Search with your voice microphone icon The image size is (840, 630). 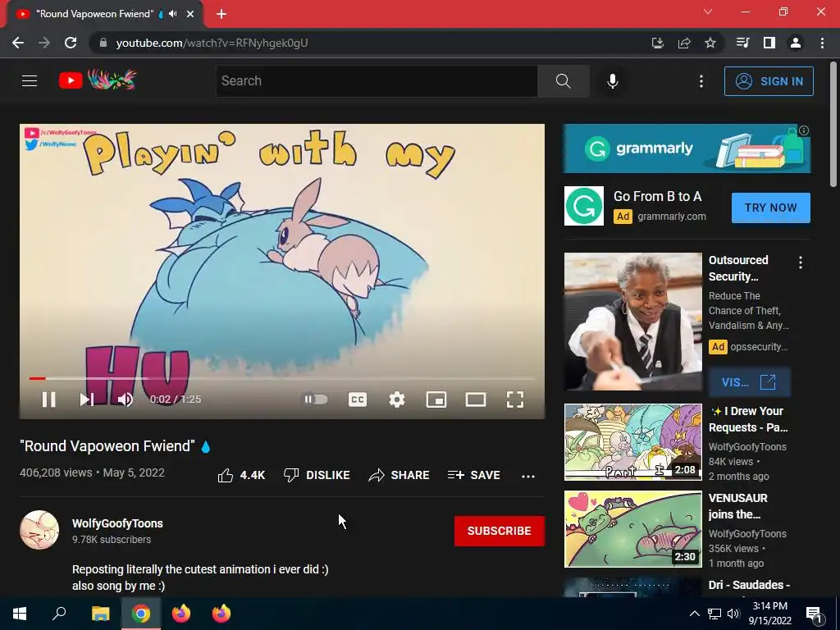point(612,81)
